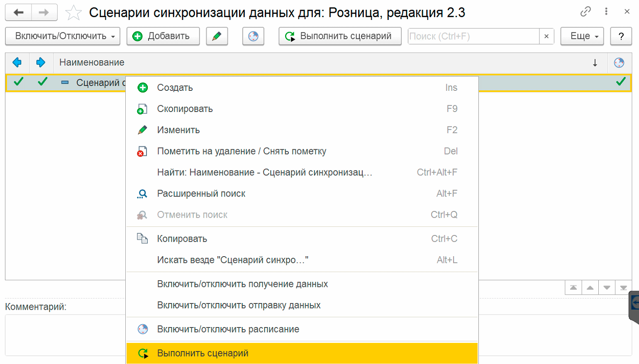Image resolution: width=639 pixels, height=364 pixels.
Task: Click Найти: Наименование menu entry
Action: pos(302,172)
